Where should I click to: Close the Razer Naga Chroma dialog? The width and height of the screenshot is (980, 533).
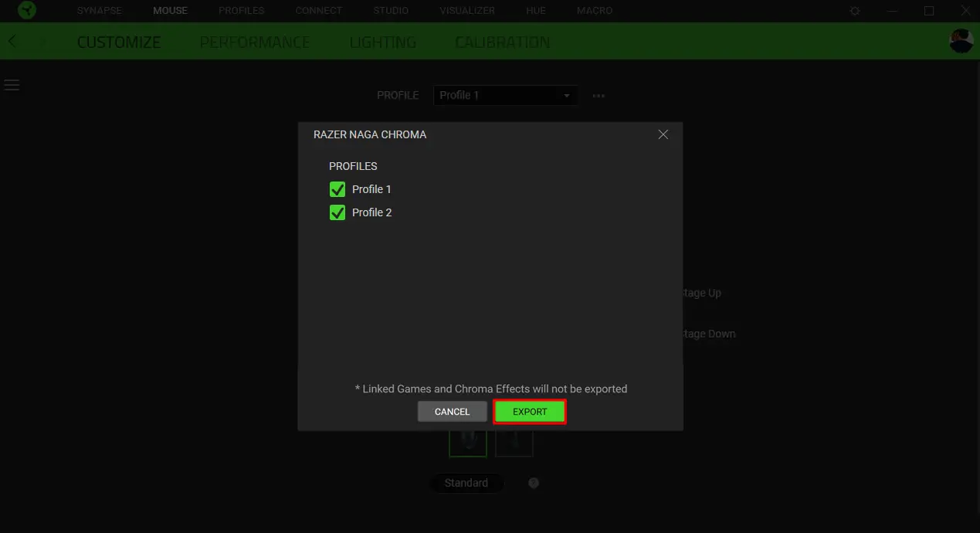point(663,134)
